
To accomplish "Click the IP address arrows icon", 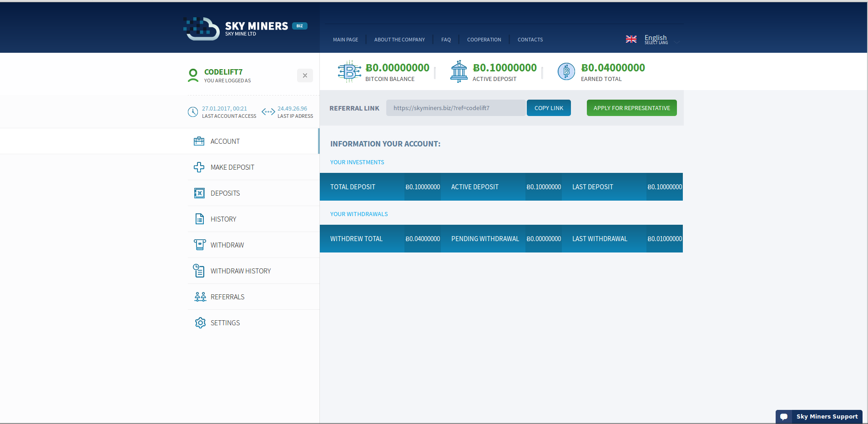I will pos(268,111).
